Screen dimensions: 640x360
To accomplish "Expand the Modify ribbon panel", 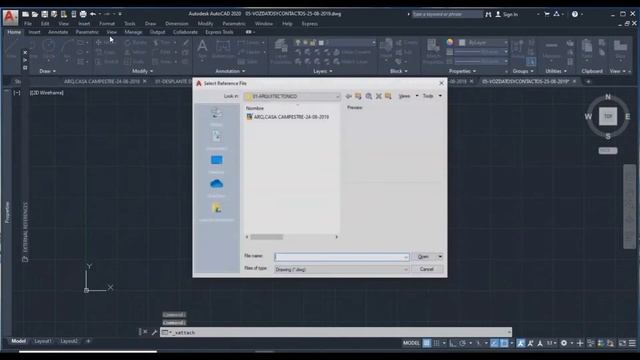I will pos(142,71).
